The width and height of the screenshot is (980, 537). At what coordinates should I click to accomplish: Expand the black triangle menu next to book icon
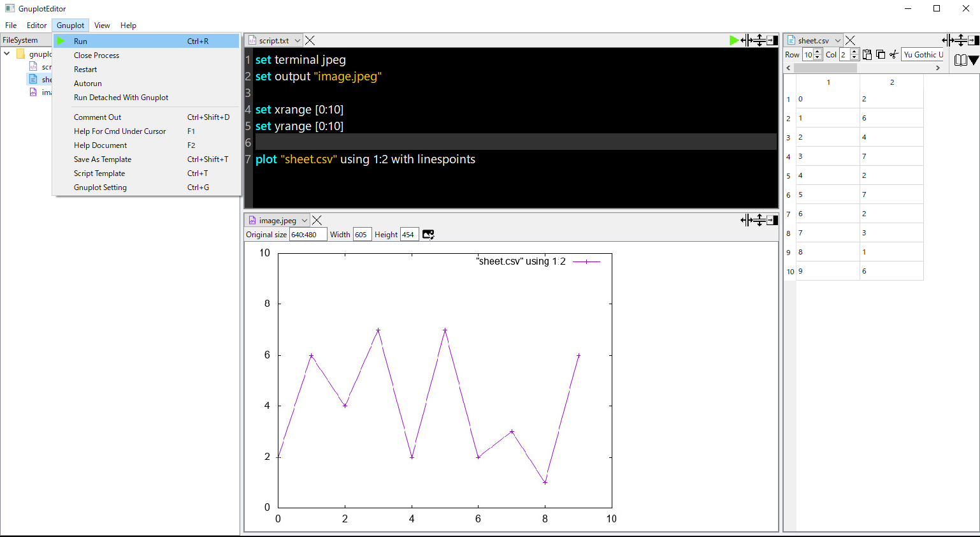click(x=974, y=61)
